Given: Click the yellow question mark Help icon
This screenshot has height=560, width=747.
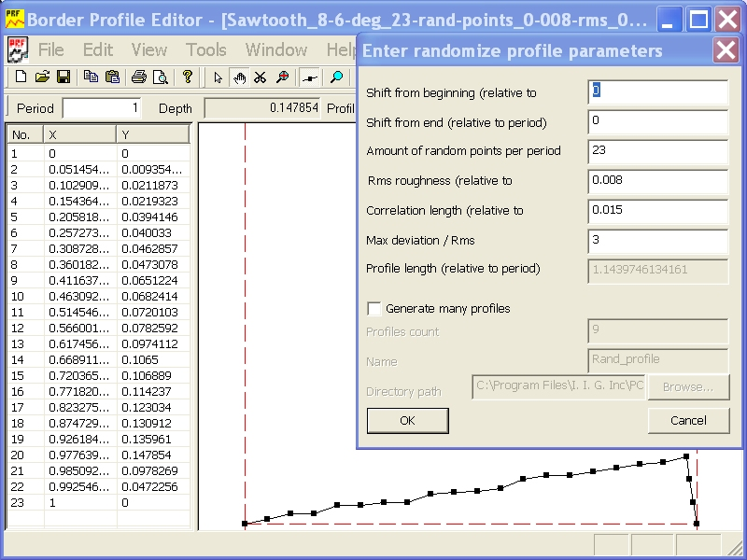Looking at the screenshot, I should 188,77.
